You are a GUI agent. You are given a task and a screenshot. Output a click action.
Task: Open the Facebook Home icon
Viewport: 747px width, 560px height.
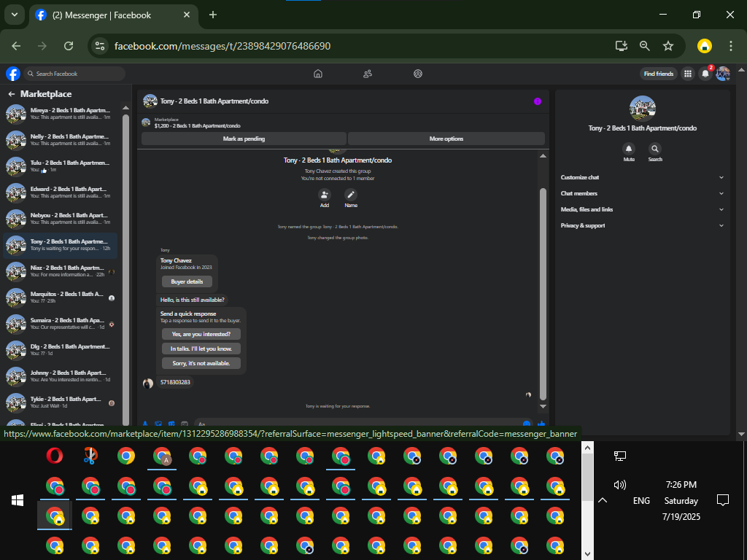pos(318,74)
